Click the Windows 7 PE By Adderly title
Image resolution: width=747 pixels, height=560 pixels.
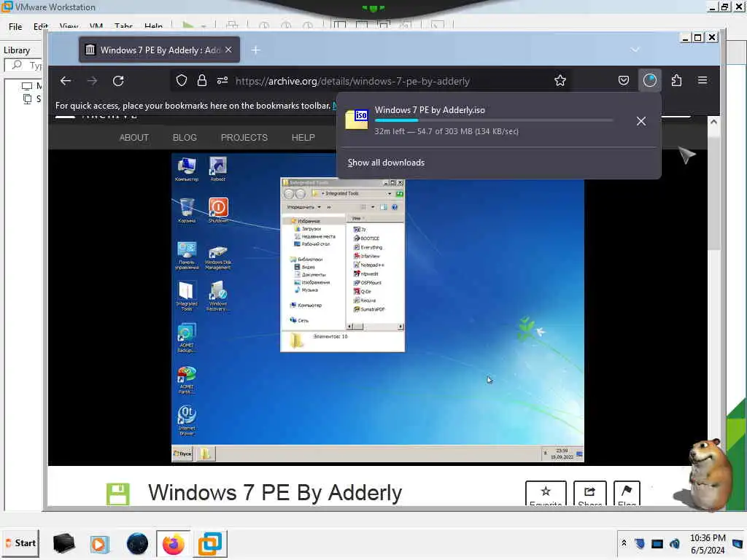pos(275,492)
